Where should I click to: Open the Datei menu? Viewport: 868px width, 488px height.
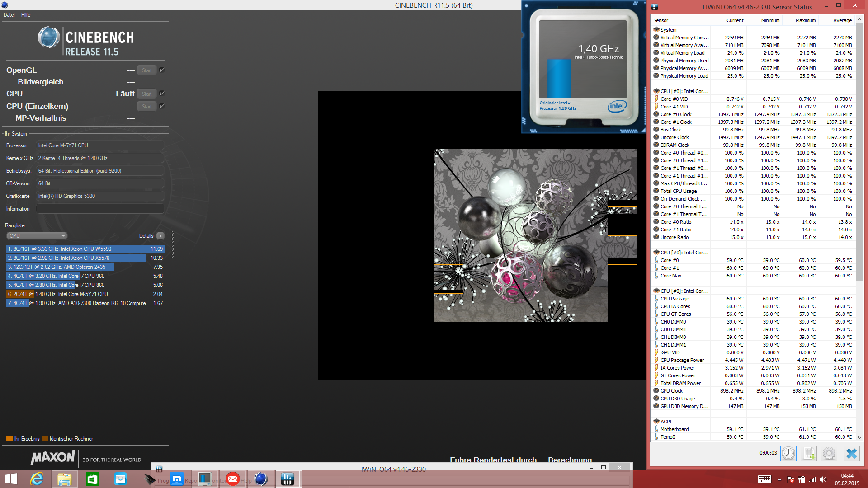tap(9, 15)
